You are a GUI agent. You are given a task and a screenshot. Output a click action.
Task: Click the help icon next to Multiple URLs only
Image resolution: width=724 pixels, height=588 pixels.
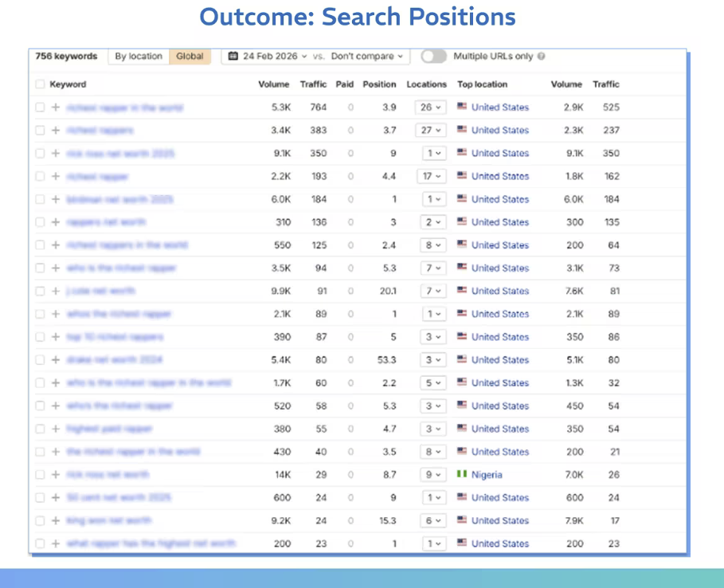click(542, 57)
